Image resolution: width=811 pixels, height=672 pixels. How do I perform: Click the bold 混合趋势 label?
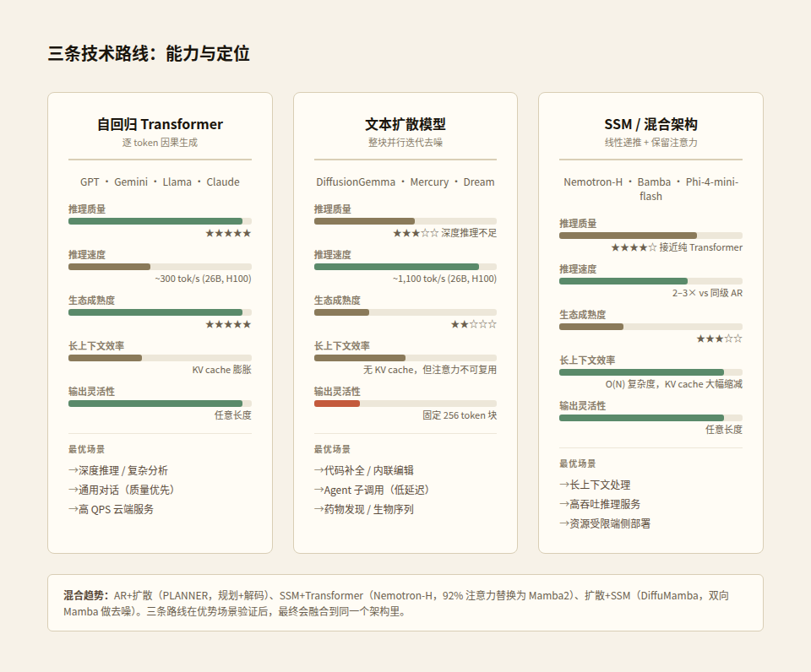point(85,595)
